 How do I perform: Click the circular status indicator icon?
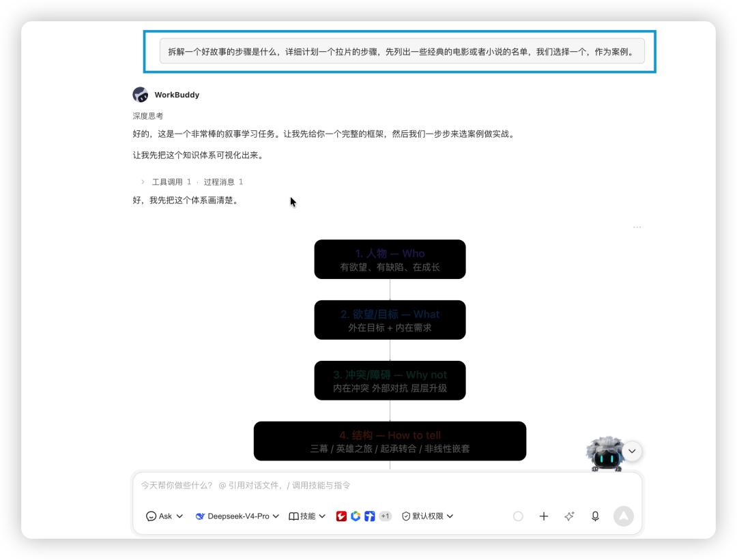[518, 516]
